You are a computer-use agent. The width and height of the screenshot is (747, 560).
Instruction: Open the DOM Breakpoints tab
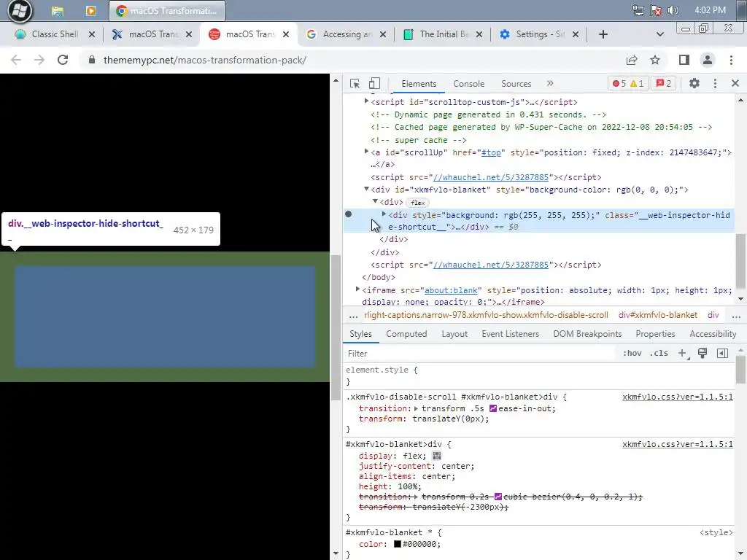point(587,334)
